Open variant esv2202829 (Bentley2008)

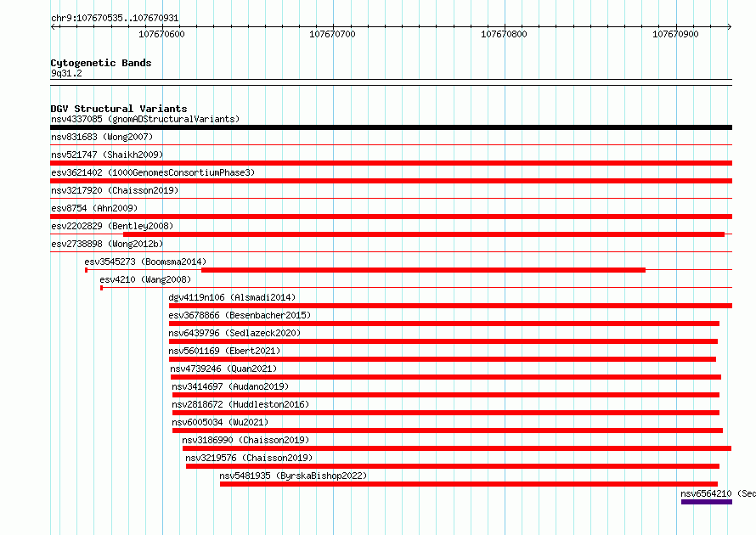click(112, 226)
